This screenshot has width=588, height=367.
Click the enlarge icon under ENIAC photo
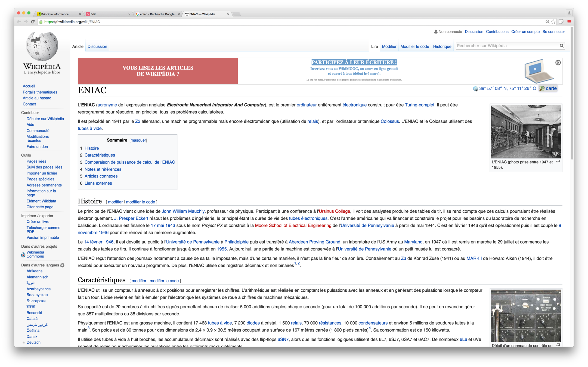tap(558, 161)
